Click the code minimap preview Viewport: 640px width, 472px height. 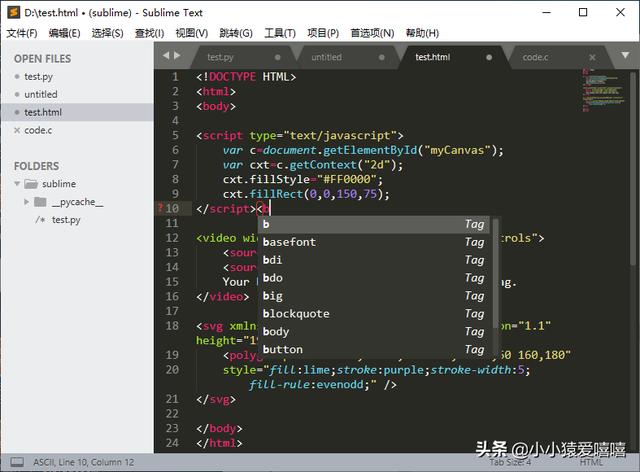tap(604, 91)
